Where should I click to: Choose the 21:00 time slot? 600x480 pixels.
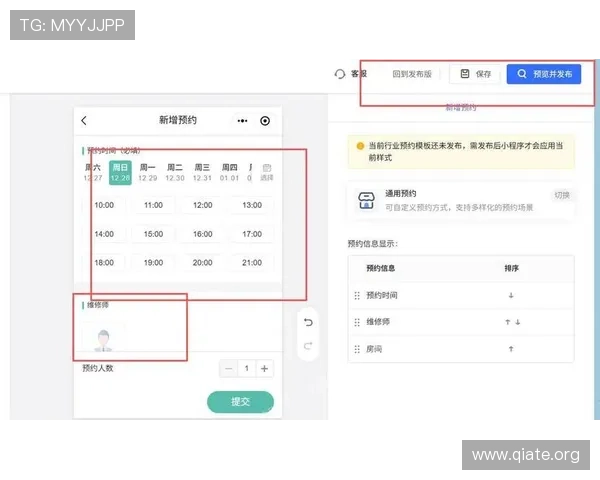252,263
